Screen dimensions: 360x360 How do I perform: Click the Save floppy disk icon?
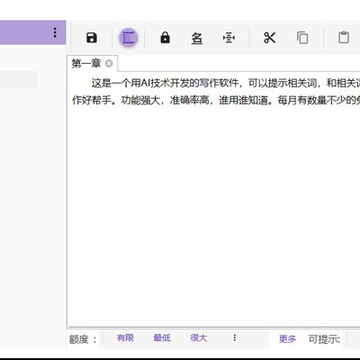92,38
